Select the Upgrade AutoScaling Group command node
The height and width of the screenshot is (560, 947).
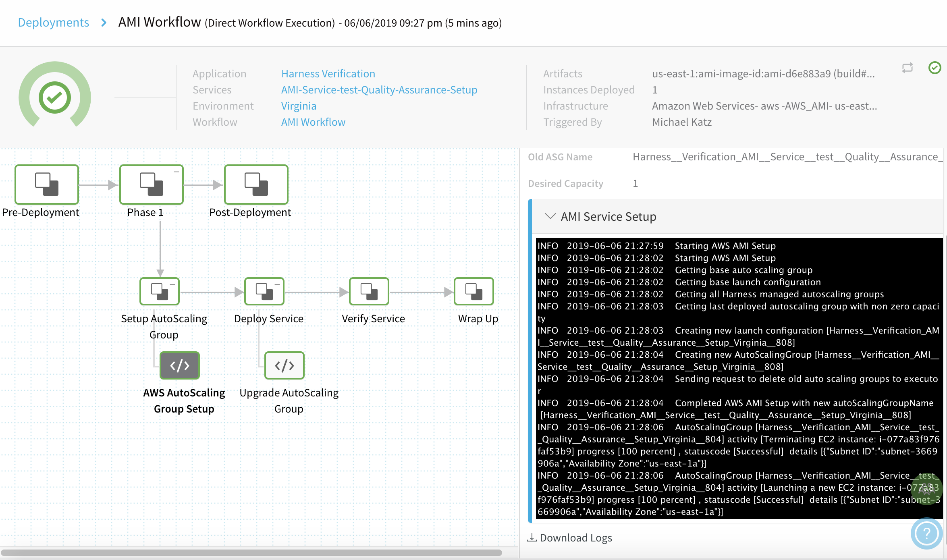[x=285, y=365]
